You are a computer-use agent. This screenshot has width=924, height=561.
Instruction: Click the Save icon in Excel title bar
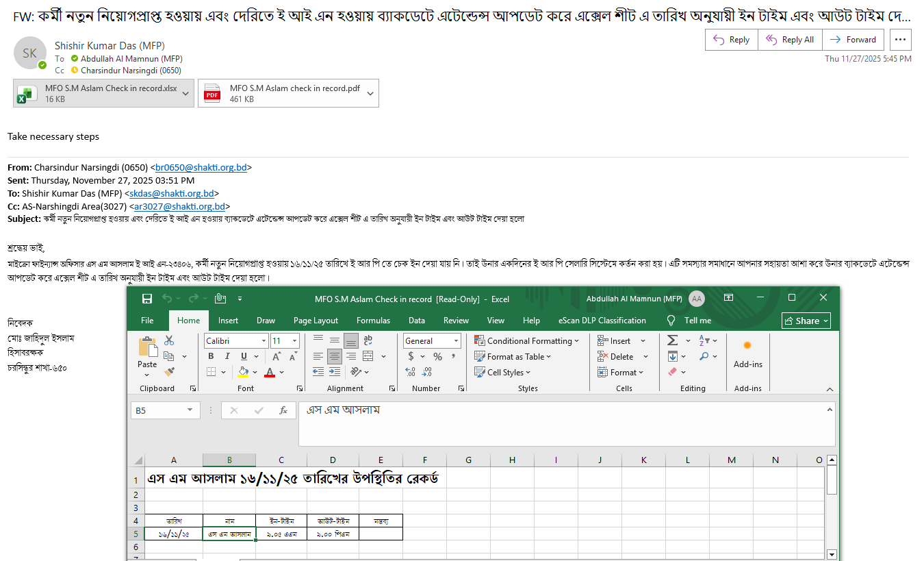[x=146, y=299]
